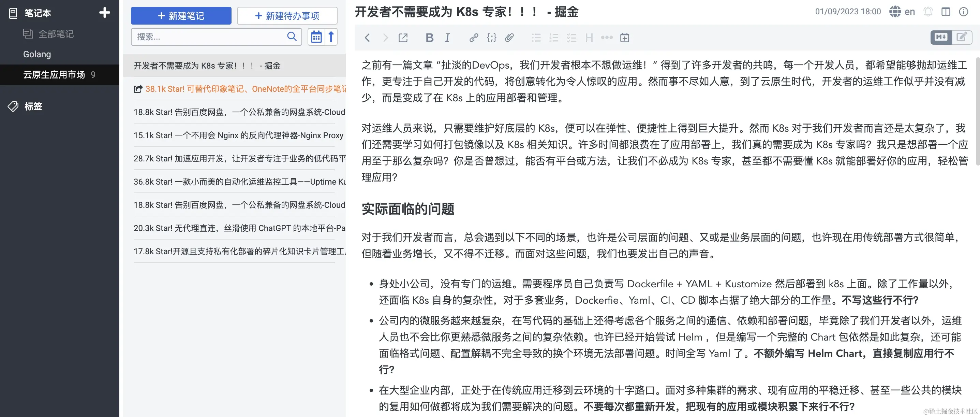Open note 开发者不需要成为 K8s 专家

[234, 66]
